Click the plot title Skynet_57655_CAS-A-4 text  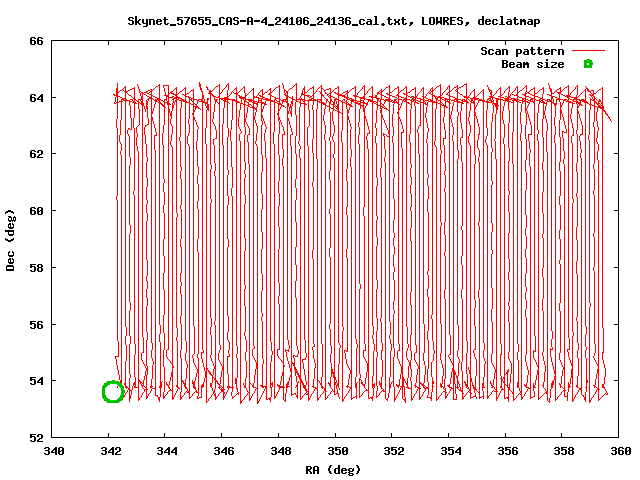pos(334,21)
